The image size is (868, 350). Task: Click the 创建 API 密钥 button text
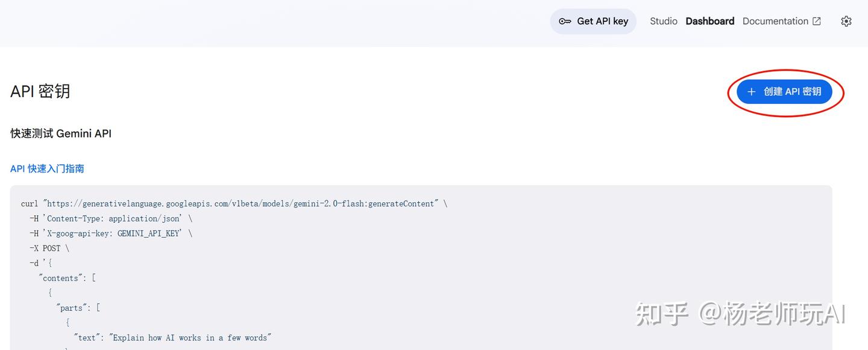coord(792,92)
